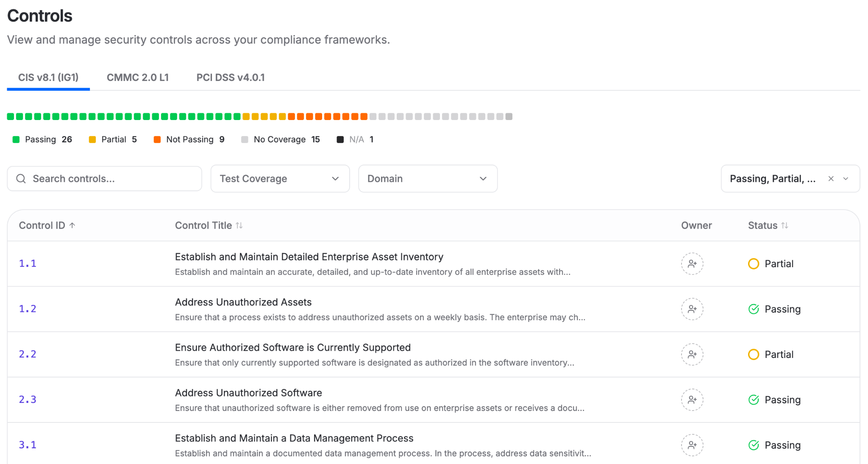
Task: Click the Not Passing orange swatch
Action: tap(157, 140)
